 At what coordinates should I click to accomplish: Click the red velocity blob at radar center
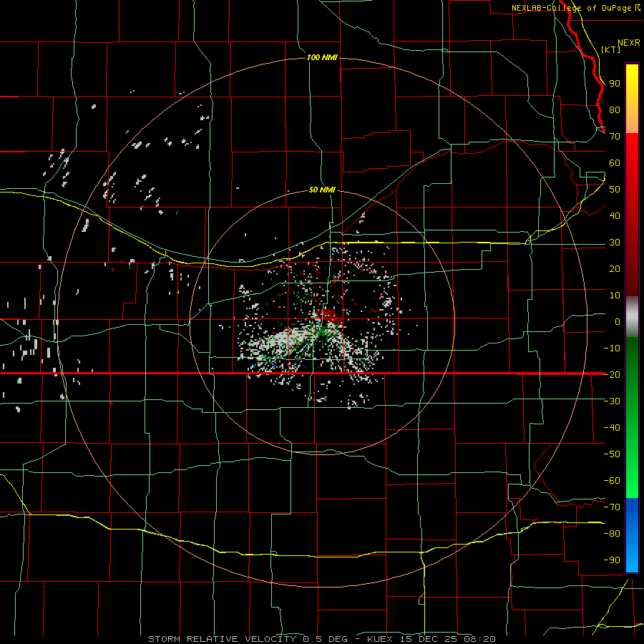[330, 317]
